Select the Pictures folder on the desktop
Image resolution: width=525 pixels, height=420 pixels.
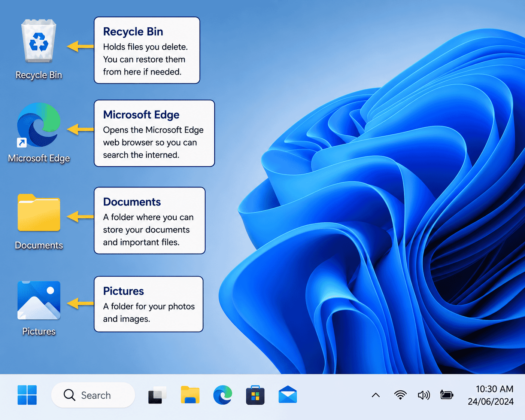[x=39, y=300]
